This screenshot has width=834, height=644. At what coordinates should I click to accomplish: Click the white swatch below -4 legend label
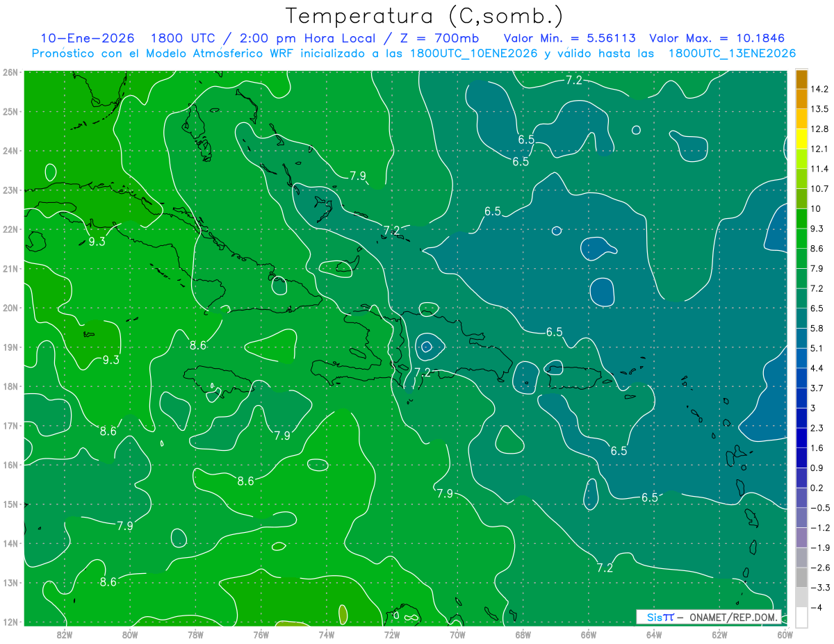pos(801,617)
